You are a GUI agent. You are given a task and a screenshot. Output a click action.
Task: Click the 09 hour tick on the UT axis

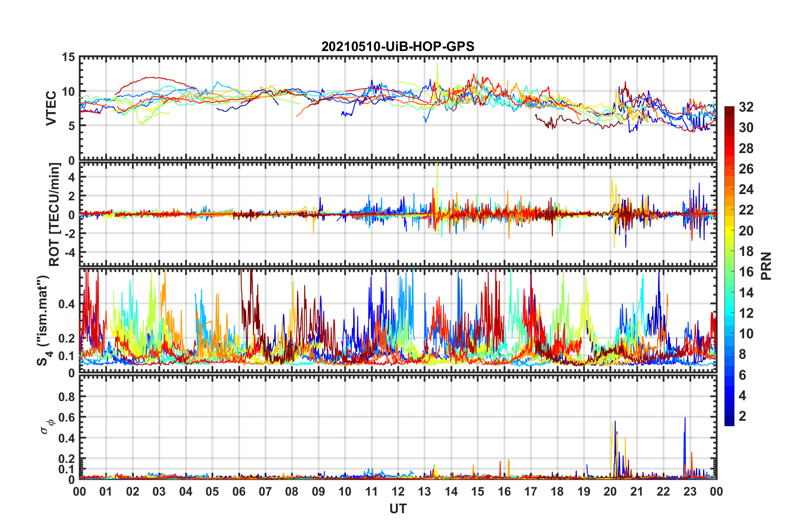click(x=318, y=491)
